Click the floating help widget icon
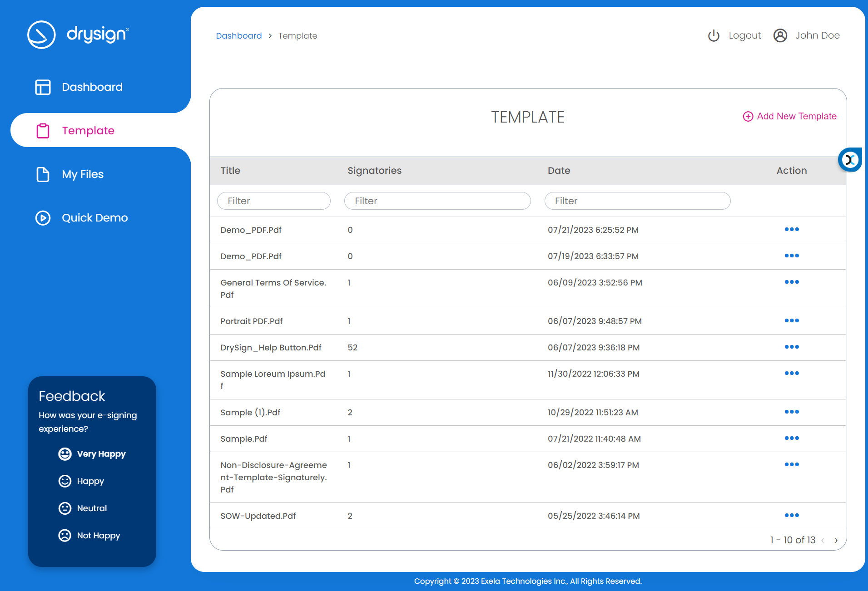868x591 pixels. (x=850, y=160)
